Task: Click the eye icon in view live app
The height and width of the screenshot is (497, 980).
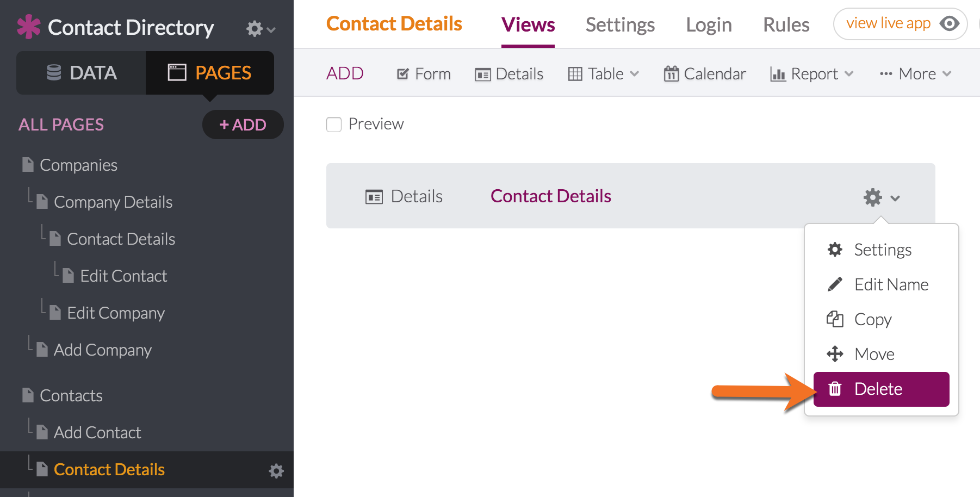Action: [950, 23]
